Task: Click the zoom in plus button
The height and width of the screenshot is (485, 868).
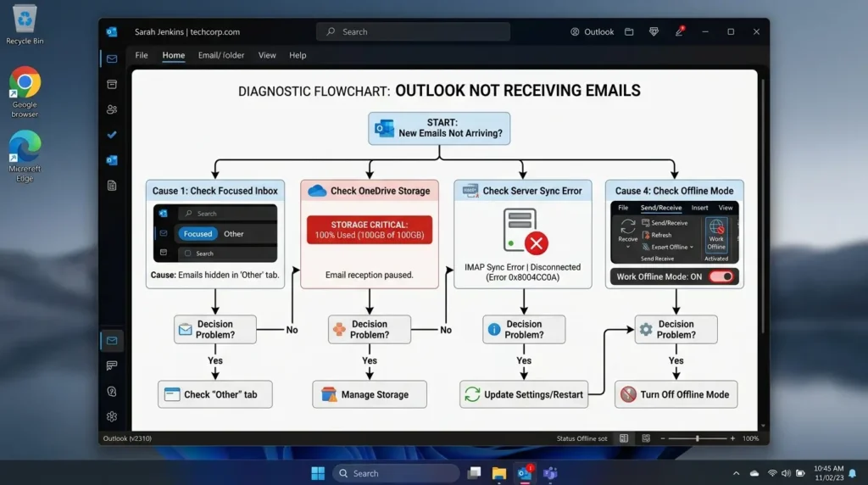Action: tap(732, 438)
